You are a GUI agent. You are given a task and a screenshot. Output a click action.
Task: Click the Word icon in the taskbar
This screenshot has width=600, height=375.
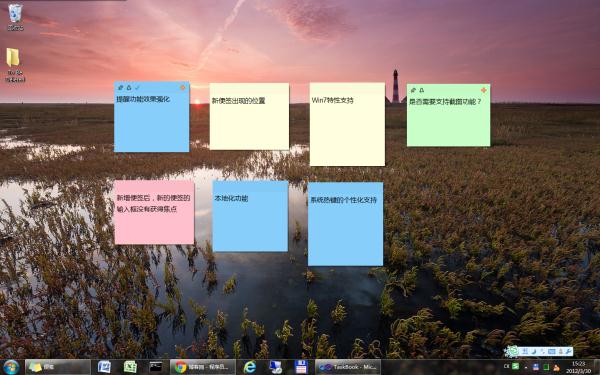(x=104, y=367)
